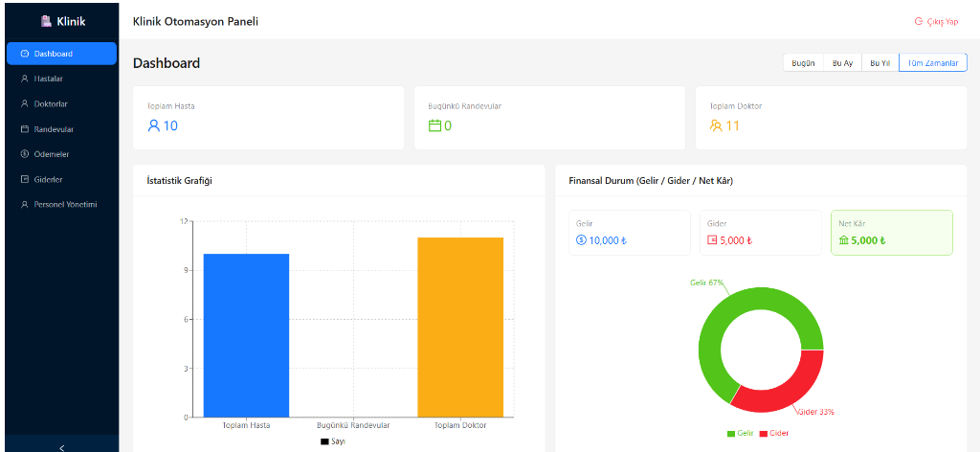Click the Çıkış Yap logout button

click(x=936, y=21)
